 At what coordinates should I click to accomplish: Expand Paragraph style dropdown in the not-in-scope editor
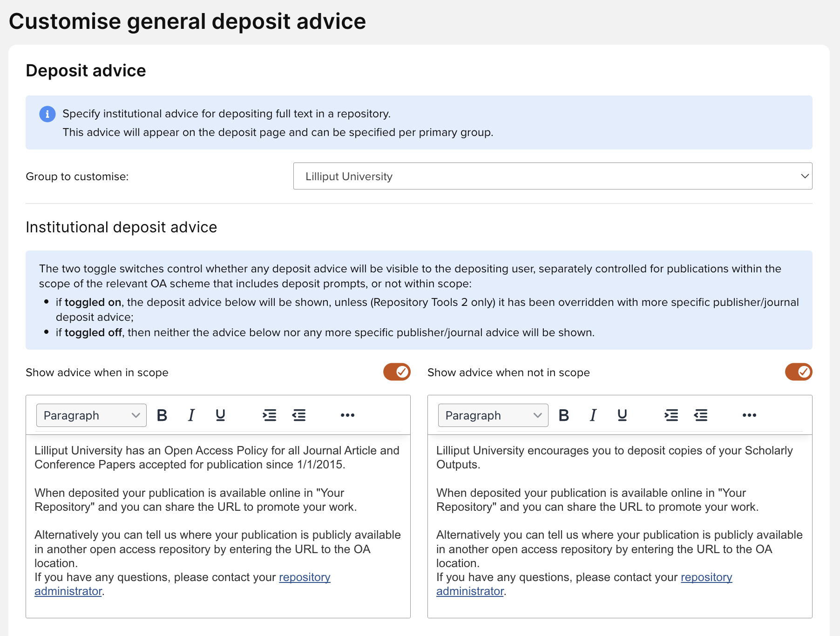click(x=493, y=415)
